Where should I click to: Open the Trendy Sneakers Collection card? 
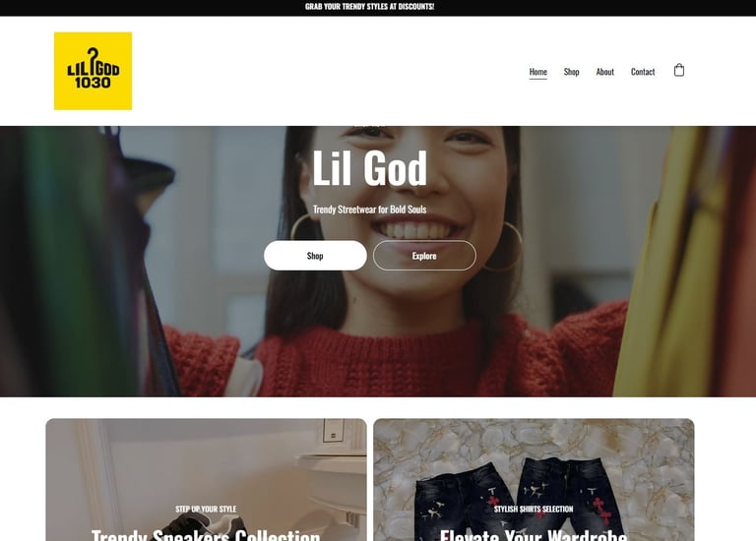point(207,480)
